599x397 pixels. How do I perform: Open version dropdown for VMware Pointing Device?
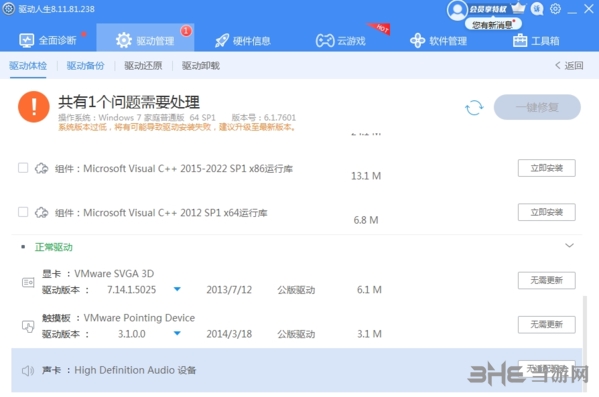point(177,333)
